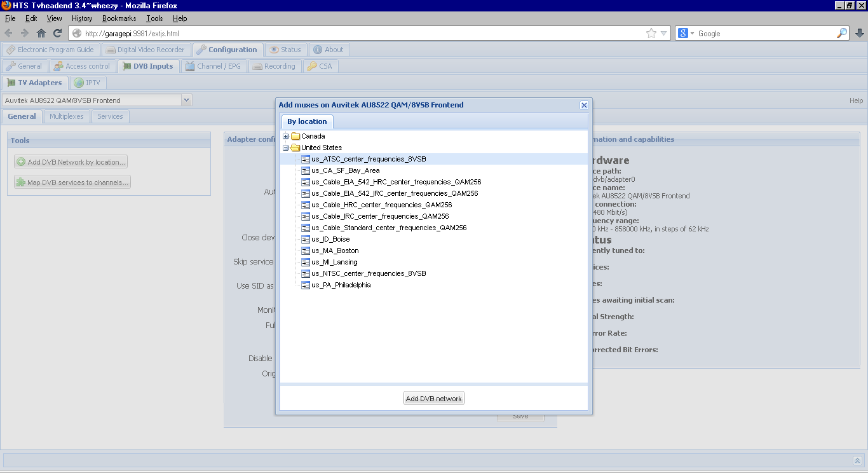
Task: Click the folder icon beside United States
Action: pos(295,147)
